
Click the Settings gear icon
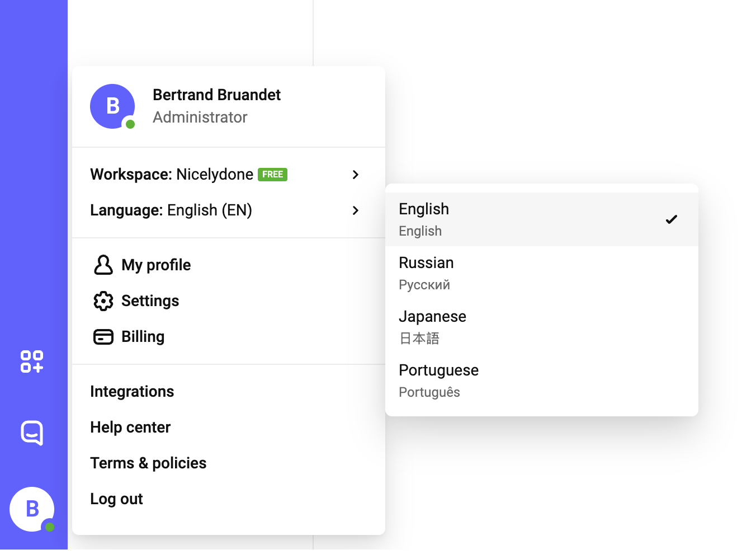[103, 301]
